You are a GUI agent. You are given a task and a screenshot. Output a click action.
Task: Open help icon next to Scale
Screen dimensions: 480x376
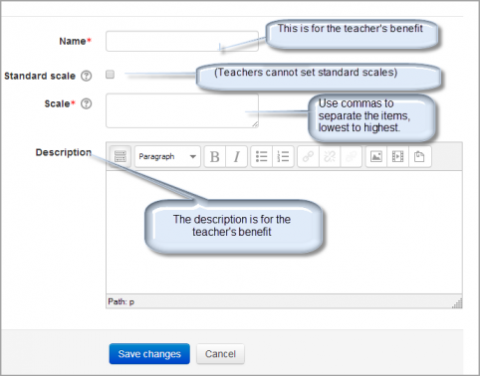click(86, 104)
